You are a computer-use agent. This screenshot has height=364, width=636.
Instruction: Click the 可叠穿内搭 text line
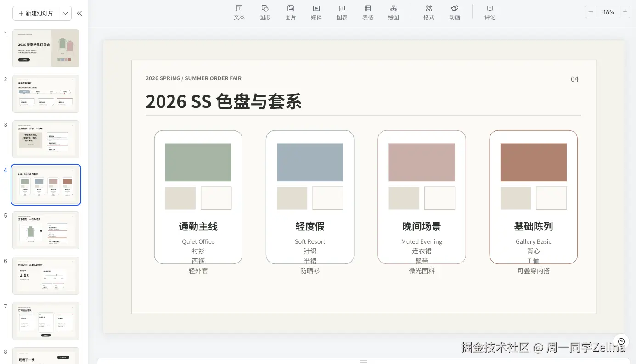click(x=534, y=271)
